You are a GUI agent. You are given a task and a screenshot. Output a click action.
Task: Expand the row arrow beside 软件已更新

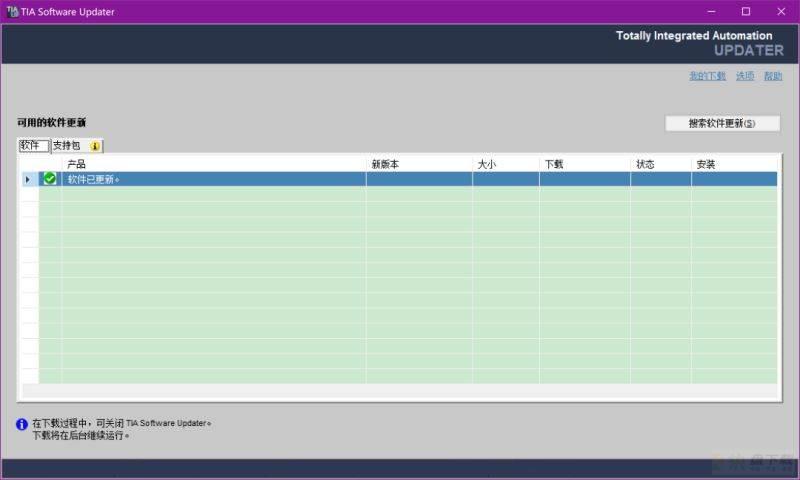pyautogui.click(x=28, y=180)
